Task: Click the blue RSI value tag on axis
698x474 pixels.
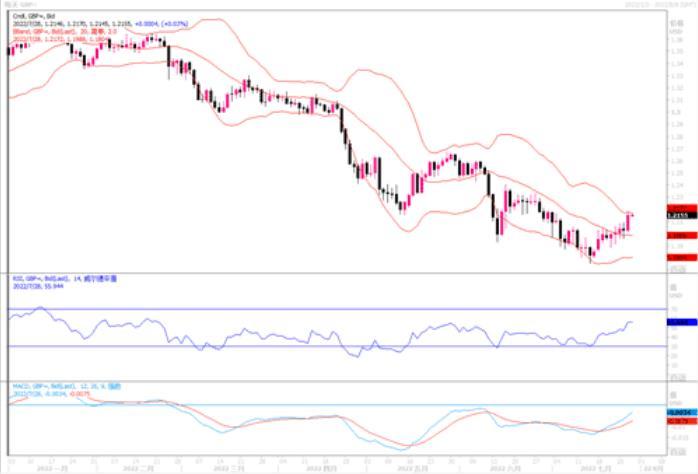Action: point(682,322)
